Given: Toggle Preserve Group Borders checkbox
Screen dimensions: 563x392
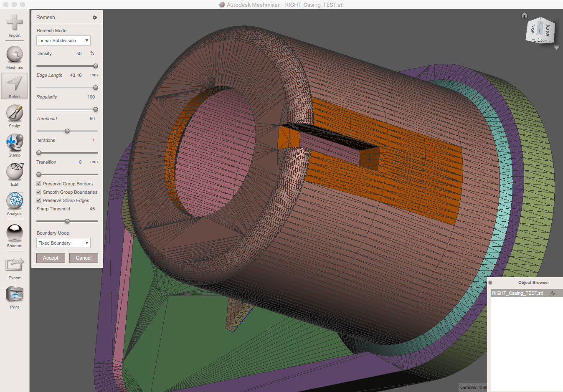Looking at the screenshot, I should (38, 184).
